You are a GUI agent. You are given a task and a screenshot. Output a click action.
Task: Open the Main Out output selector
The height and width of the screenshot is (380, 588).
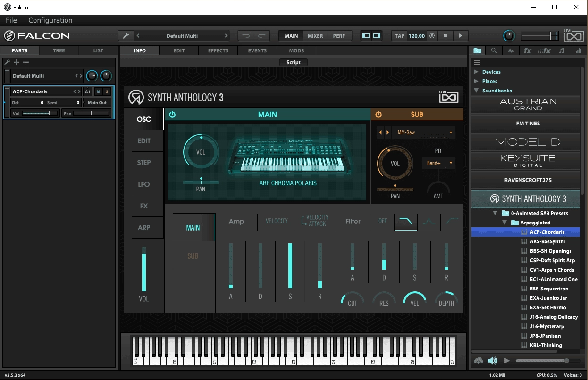[x=97, y=102]
